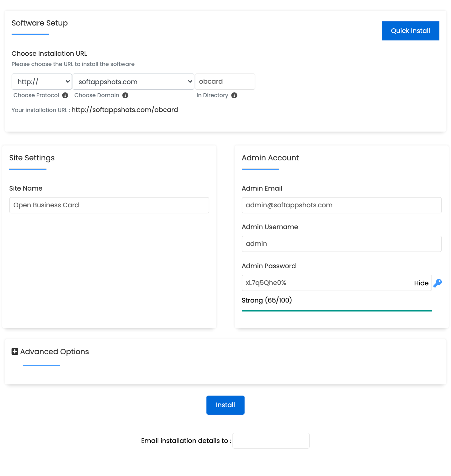
Task: Click the Choose Domain info icon
Action: pos(126,95)
